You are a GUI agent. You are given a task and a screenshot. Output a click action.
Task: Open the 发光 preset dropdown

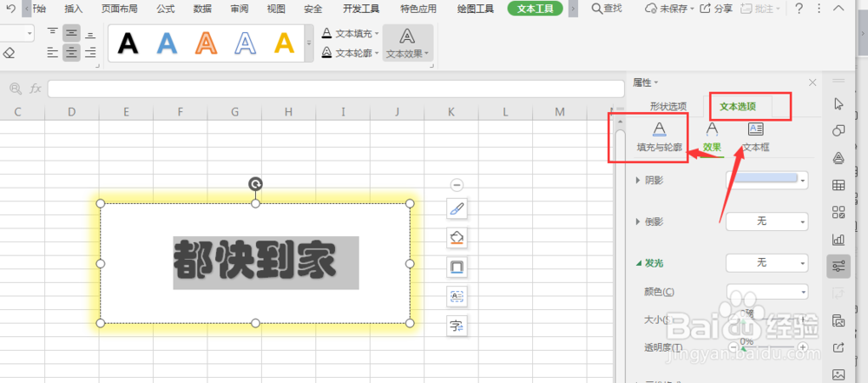pos(766,263)
